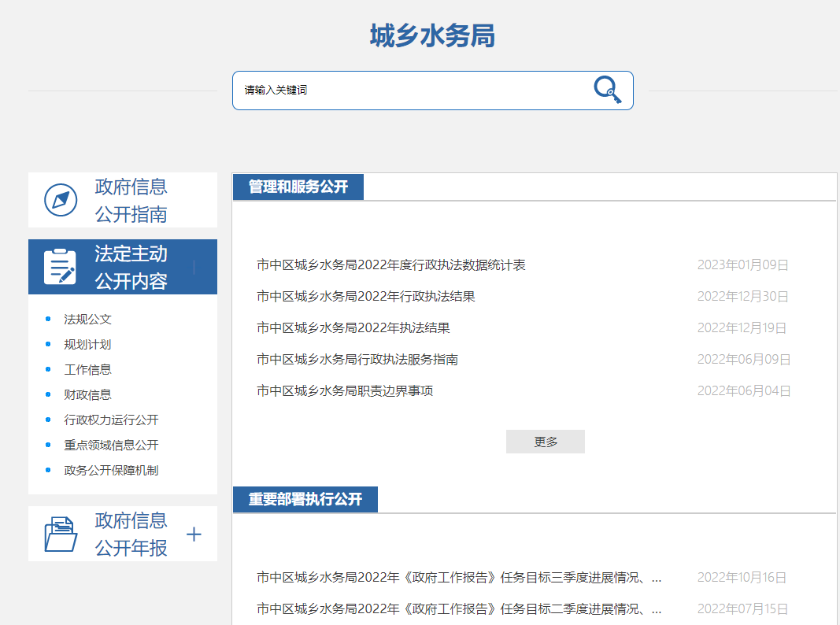This screenshot has width=840, height=625.
Task: Open the 法规公文 sidebar link
Action: (88, 320)
